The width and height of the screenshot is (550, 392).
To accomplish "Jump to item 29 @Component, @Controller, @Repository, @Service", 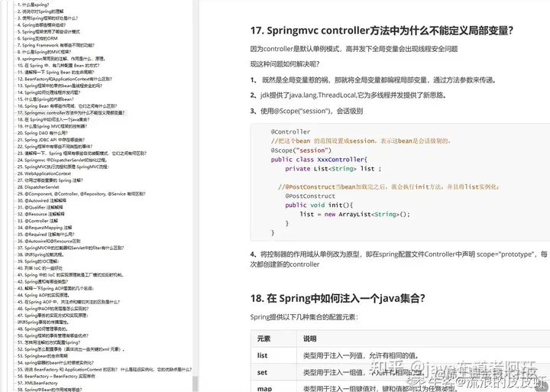I will coord(82,194).
